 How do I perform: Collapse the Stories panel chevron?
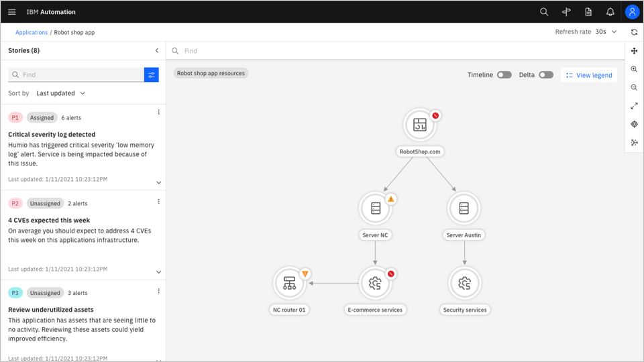157,50
